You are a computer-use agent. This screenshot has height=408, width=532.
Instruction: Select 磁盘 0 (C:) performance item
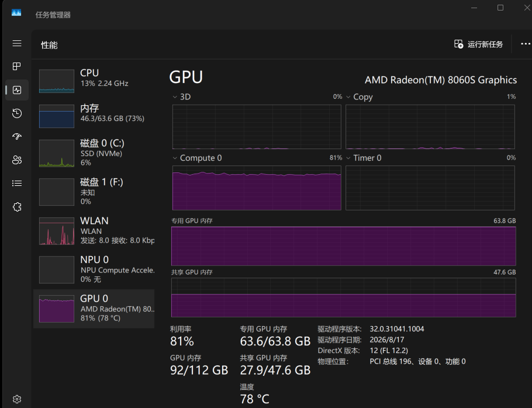point(94,153)
